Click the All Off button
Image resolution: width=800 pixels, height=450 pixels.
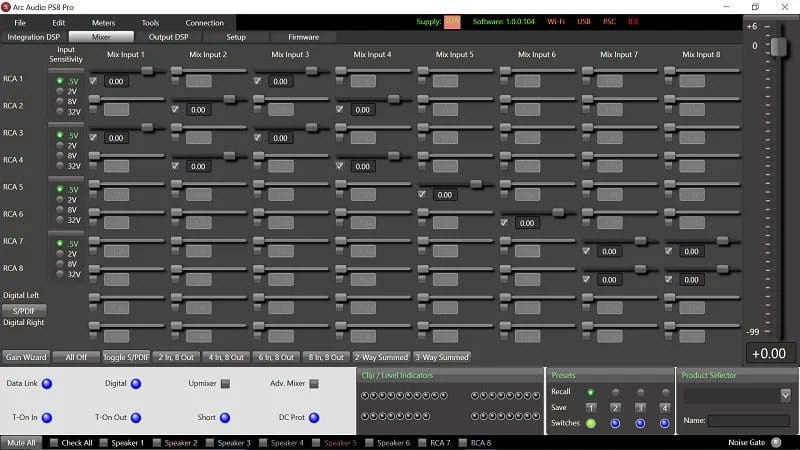pyautogui.click(x=76, y=357)
